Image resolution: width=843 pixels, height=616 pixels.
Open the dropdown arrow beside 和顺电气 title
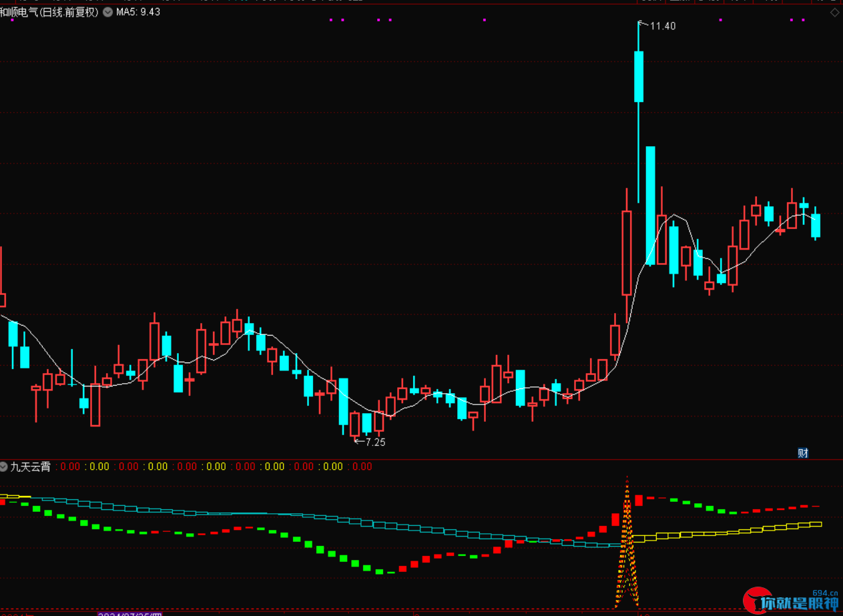(107, 12)
